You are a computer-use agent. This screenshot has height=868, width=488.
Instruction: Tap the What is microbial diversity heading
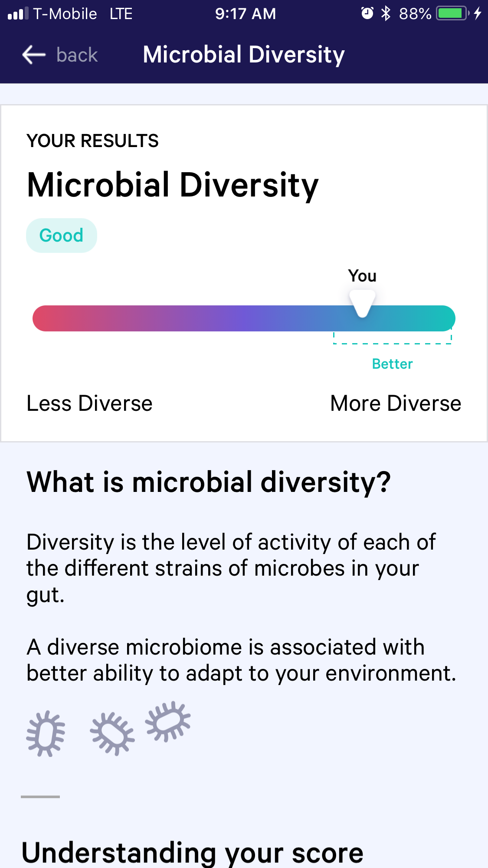209,482
